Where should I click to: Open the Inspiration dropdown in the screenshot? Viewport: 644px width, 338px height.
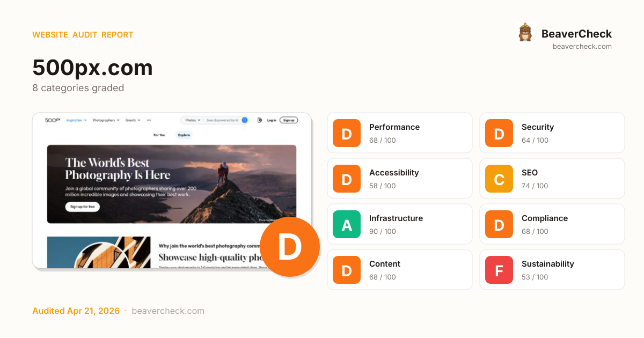pos(76,120)
